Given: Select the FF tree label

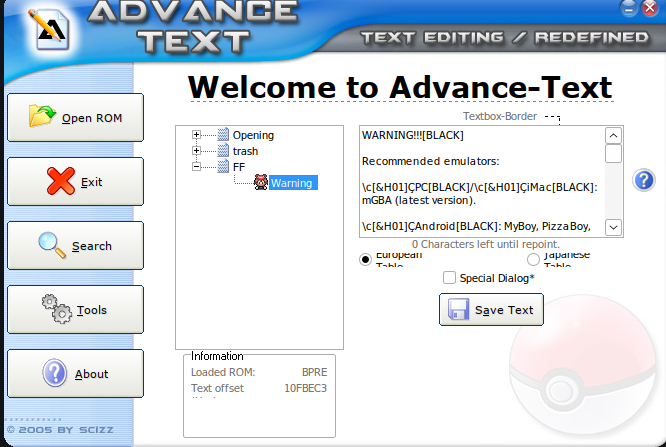Looking at the screenshot, I should click(x=239, y=167).
